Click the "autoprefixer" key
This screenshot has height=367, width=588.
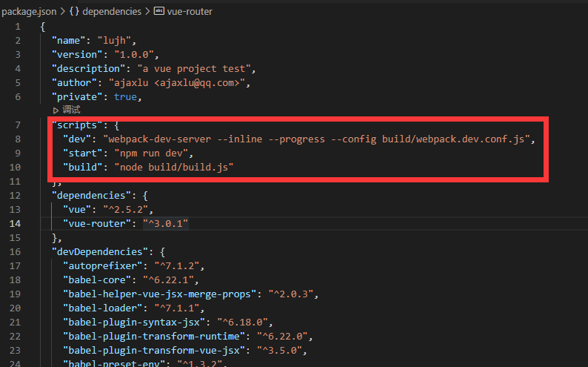pos(103,266)
